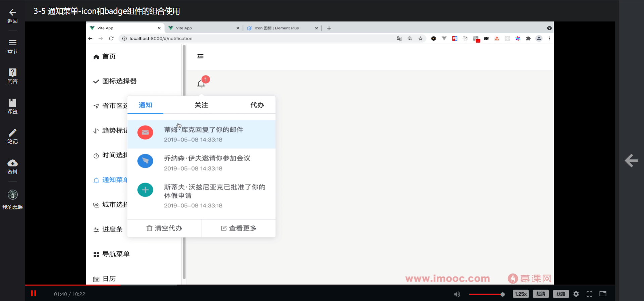Viewport: 644px width, 301px height.
Task: Open the browser three-dot menu
Action: (x=549, y=39)
